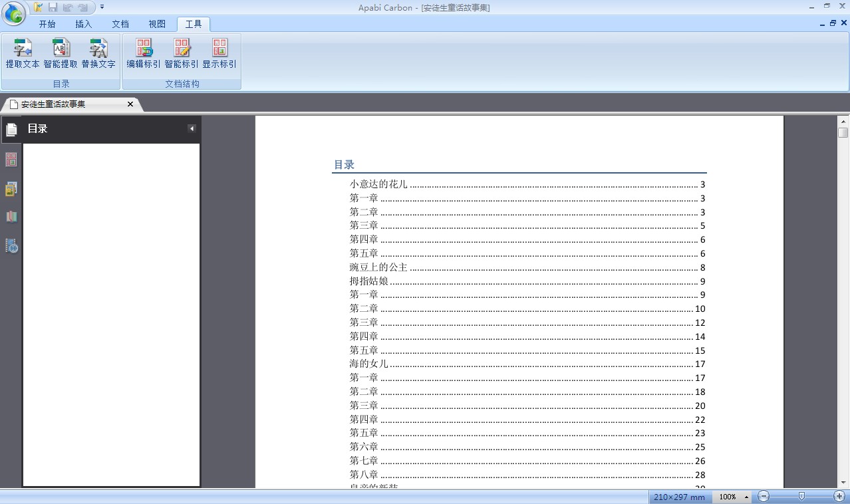This screenshot has width=850, height=504.
Task: Click the 第六章 entry for page 25
Action: [527, 447]
